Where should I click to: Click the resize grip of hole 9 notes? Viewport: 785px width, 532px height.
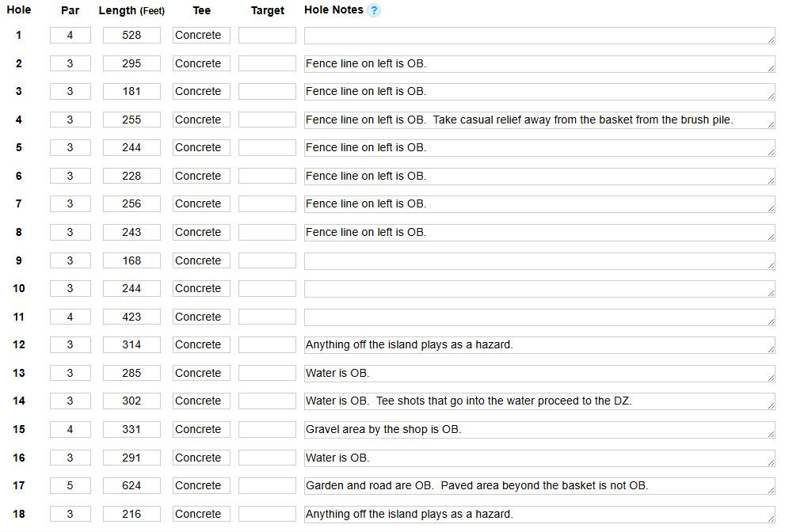[x=771, y=265]
